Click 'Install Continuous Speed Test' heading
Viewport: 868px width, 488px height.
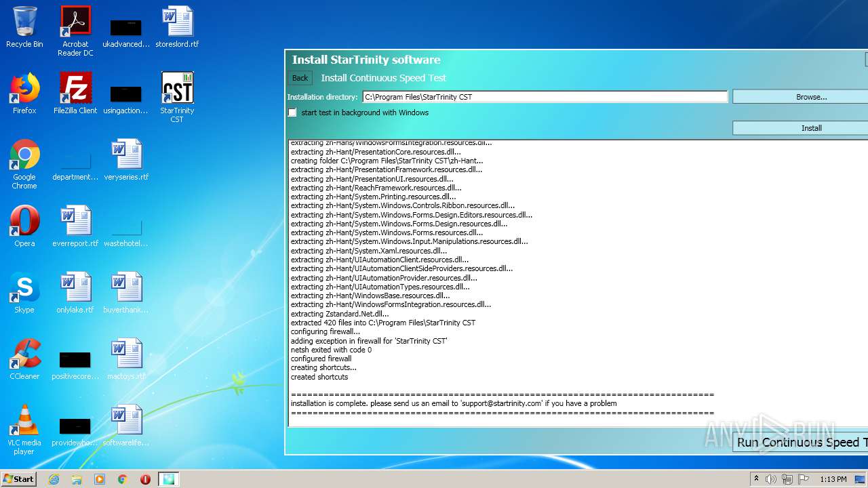pos(383,78)
